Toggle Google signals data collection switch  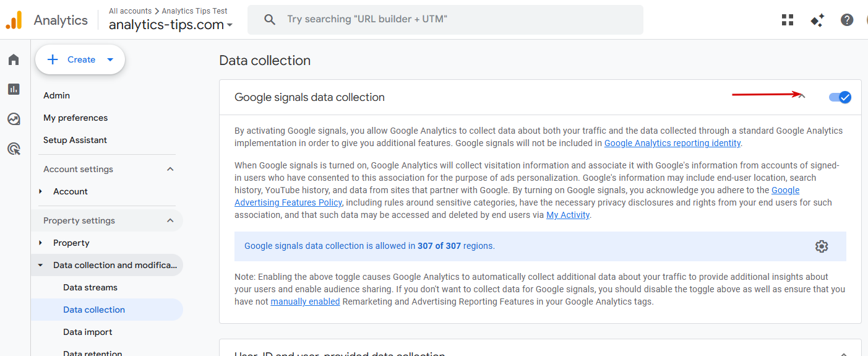point(840,97)
